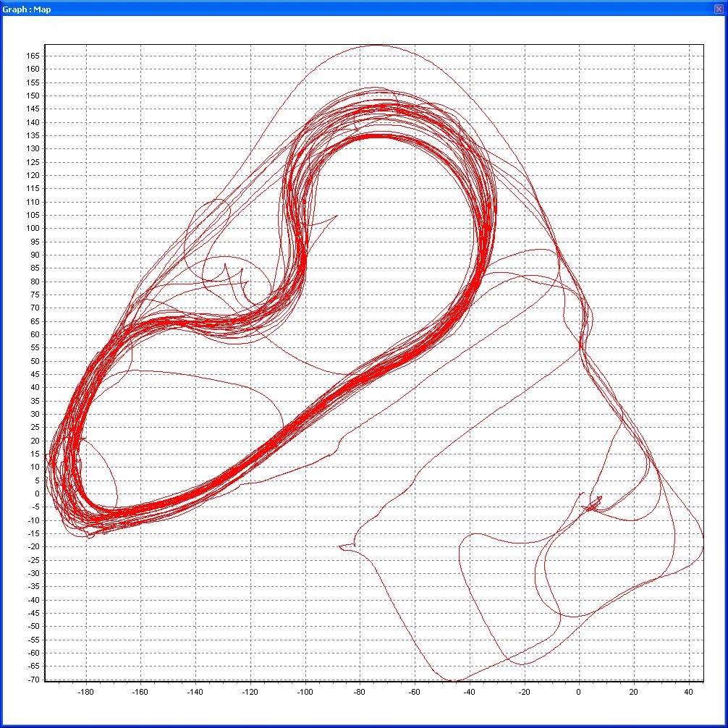
Task: Select the 50 label on the vertical axis
Action: pos(35,361)
